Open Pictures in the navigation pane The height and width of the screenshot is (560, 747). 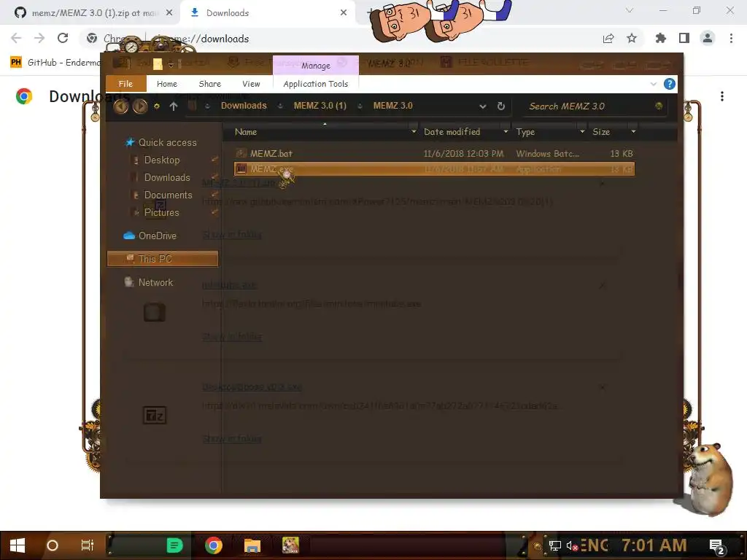pyautogui.click(x=161, y=213)
